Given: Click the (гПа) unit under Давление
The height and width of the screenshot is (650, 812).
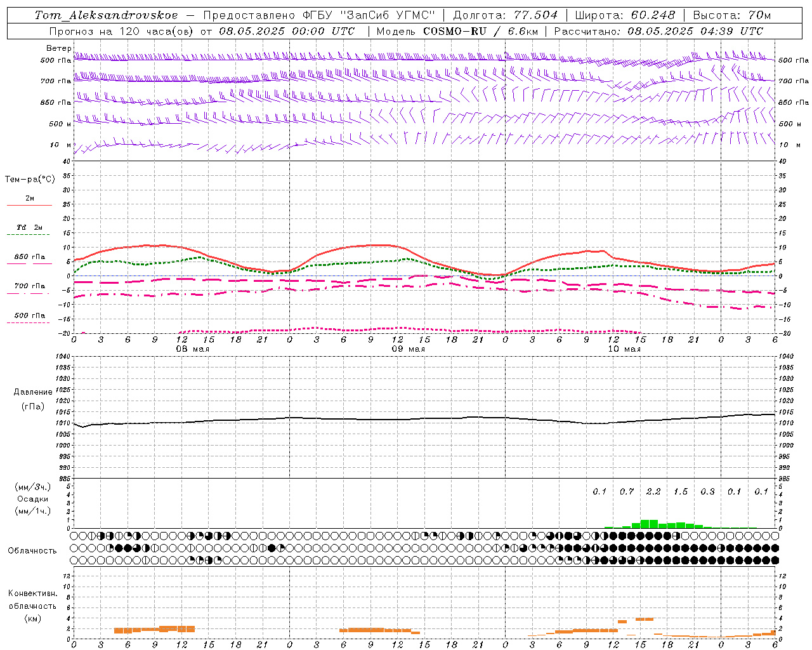Looking at the screenshot, I should pos(32,406).
